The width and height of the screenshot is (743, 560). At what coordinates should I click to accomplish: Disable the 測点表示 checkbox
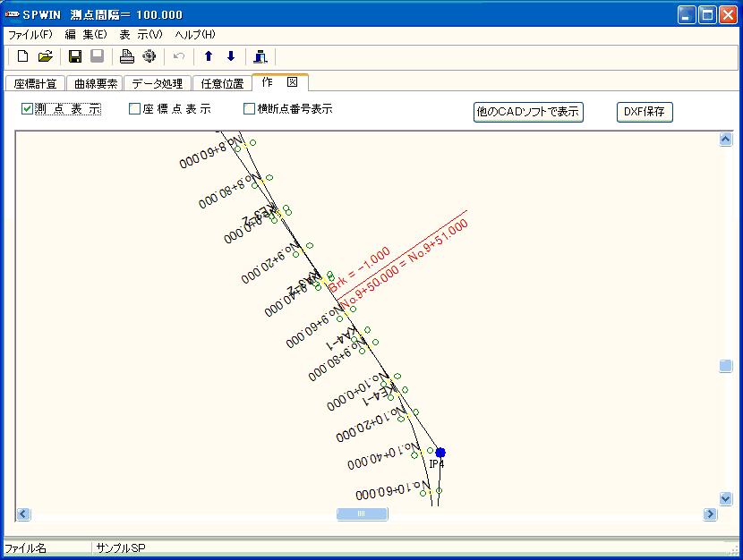[x=26, y=109]
